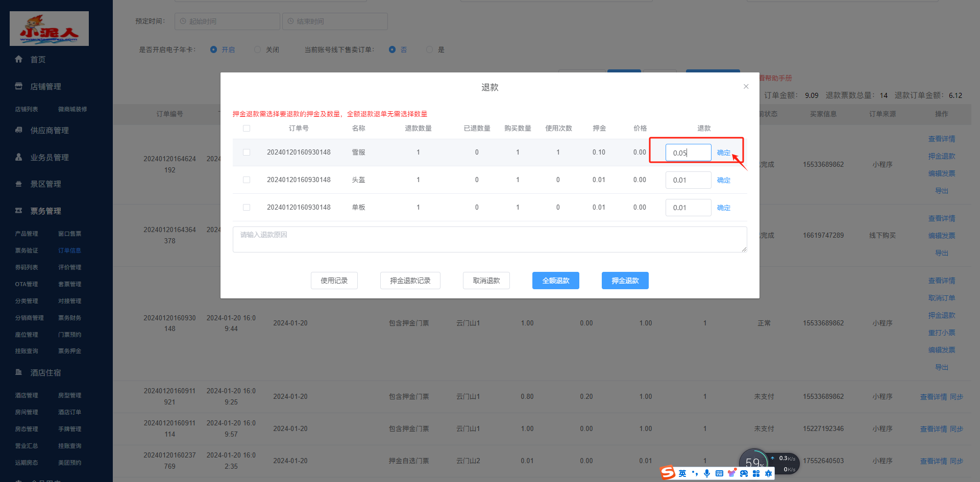
Task: Click the building icon for 酒店住宿
Action: pyautogui.click(x=19, y=372)
